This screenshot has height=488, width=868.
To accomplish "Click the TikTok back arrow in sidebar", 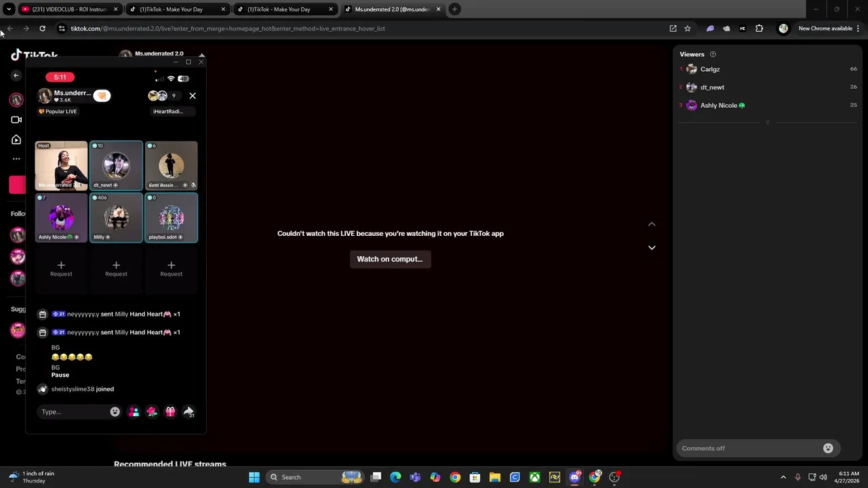I will (16, 75).
